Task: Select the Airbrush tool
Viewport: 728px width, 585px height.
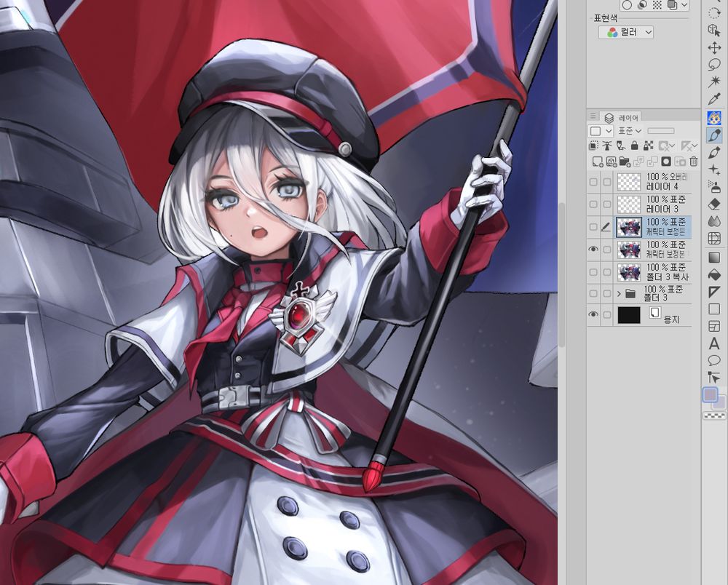Action: pos(714,187)
